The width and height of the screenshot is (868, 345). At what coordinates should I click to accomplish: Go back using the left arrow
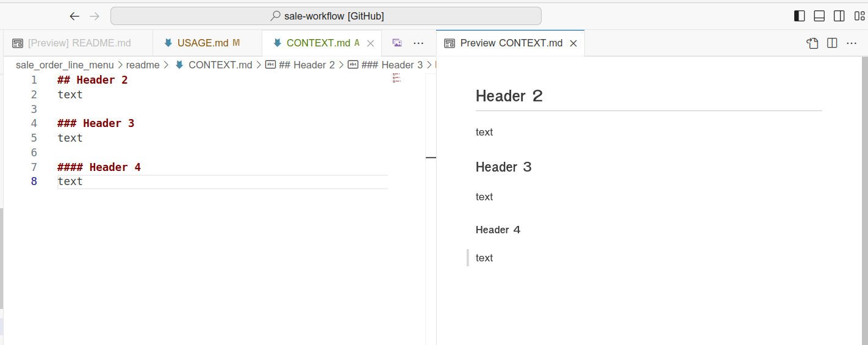pyautogui.click(x=74, y=16)
